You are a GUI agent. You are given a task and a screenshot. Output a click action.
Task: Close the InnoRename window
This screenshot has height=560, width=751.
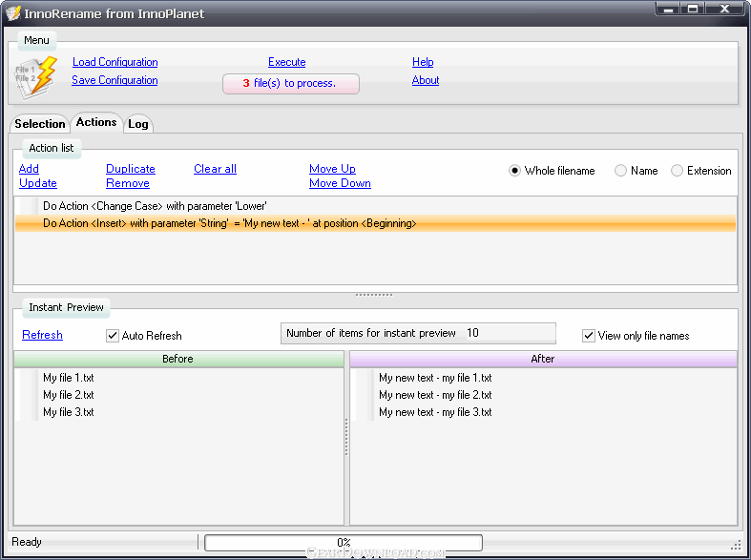coord(724,10)
